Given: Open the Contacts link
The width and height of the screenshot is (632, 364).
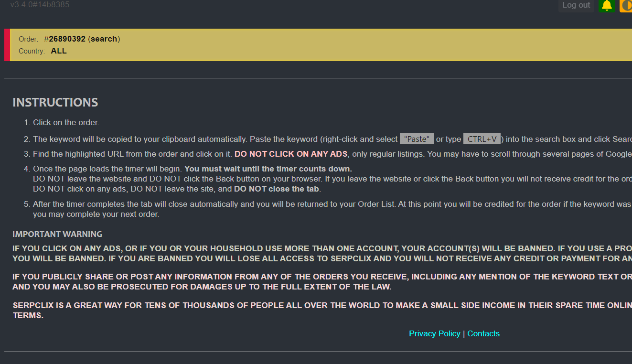Looking at the screenshot, I should (483, 333).
